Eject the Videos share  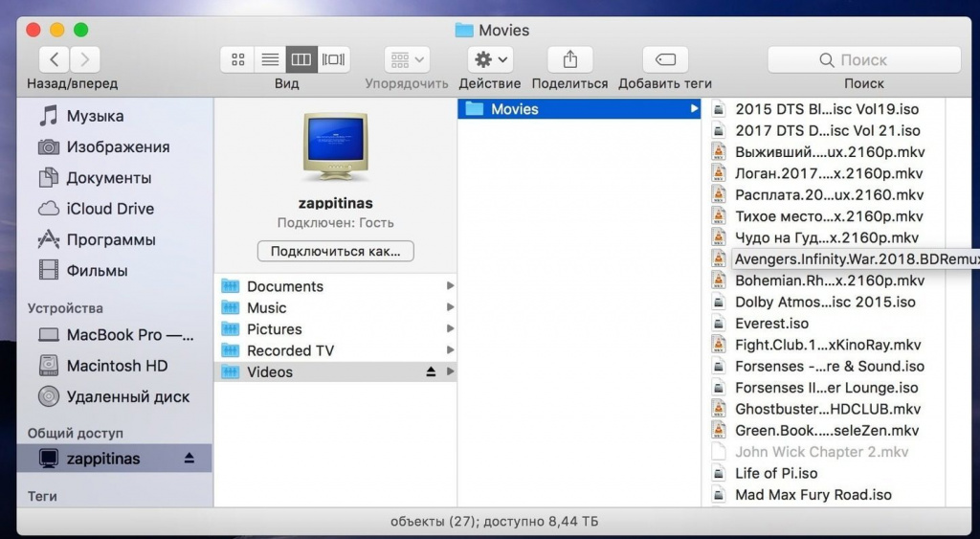[431, 371]
